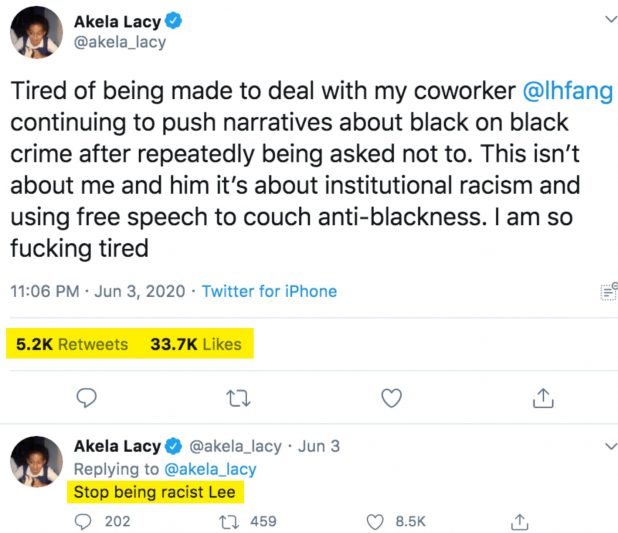Retweet the reply showing 459 retweets
Image resolution: width=618 pixels, height=533 pixels.
pos(229,521)
